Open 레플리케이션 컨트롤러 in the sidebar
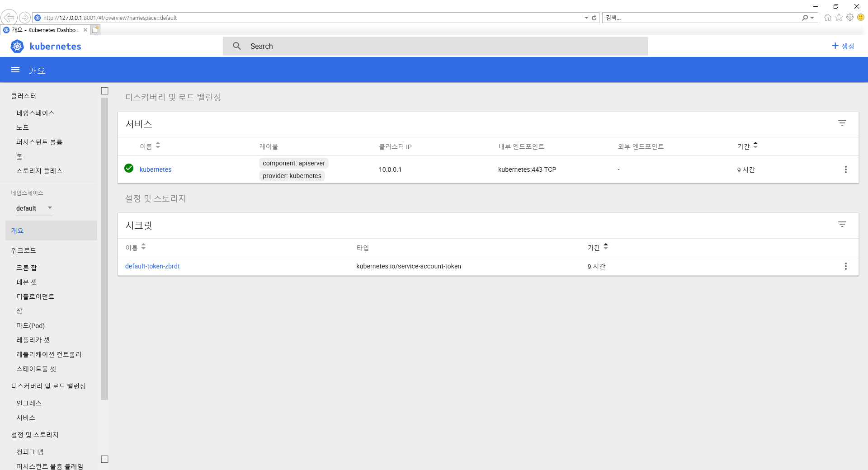 (49, 354)
